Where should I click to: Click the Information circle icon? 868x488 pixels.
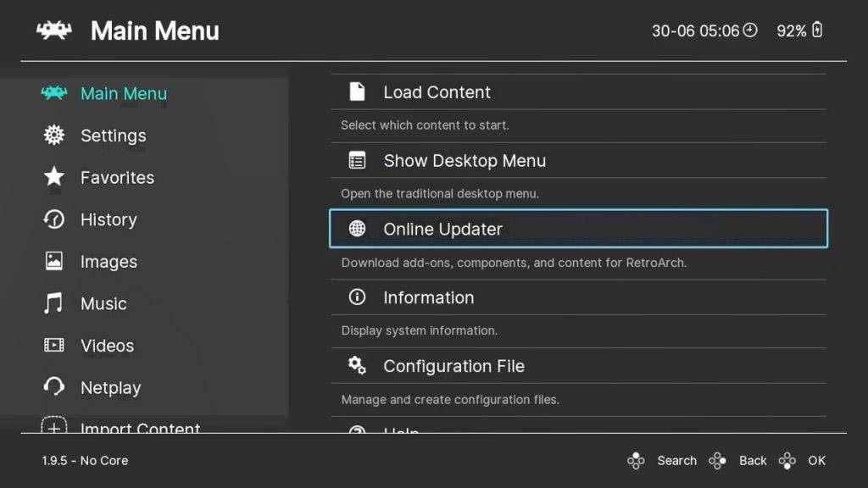click(357, 297)
